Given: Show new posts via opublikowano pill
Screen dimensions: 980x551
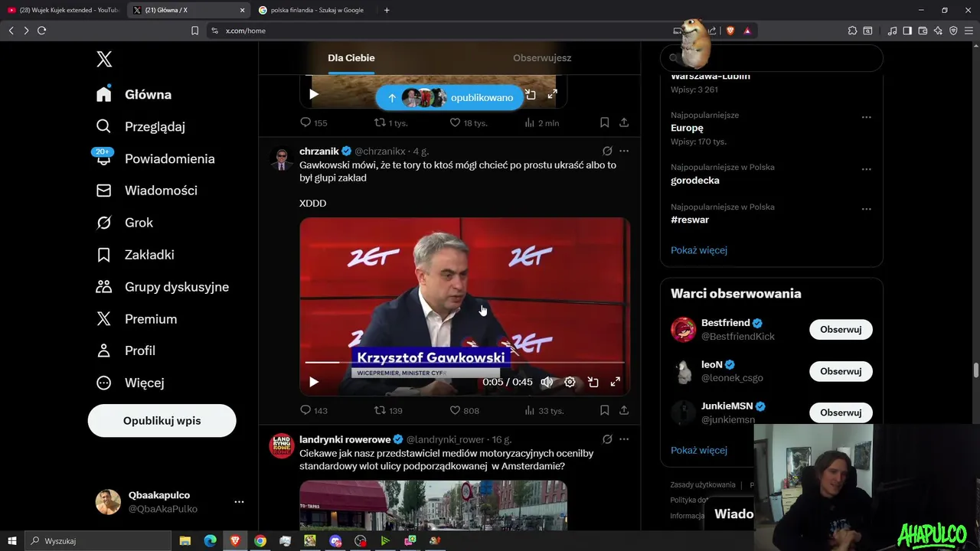Looking at the screenshot, I should (449, 98).
